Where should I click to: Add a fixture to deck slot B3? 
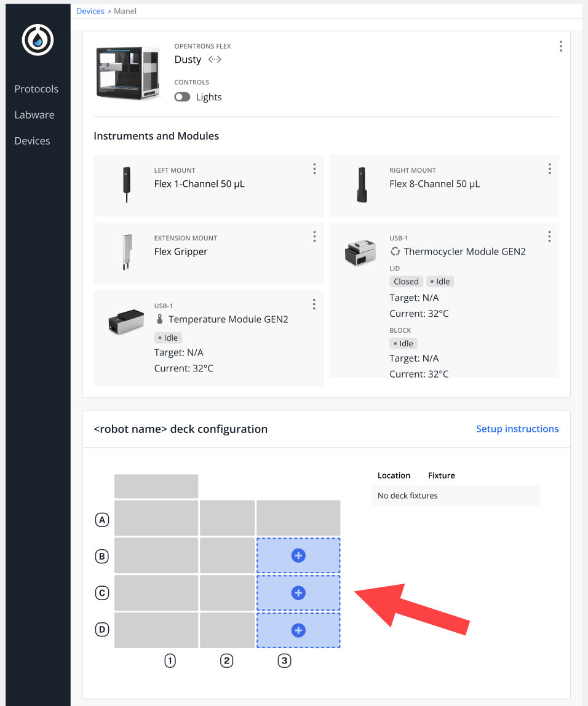298,555
